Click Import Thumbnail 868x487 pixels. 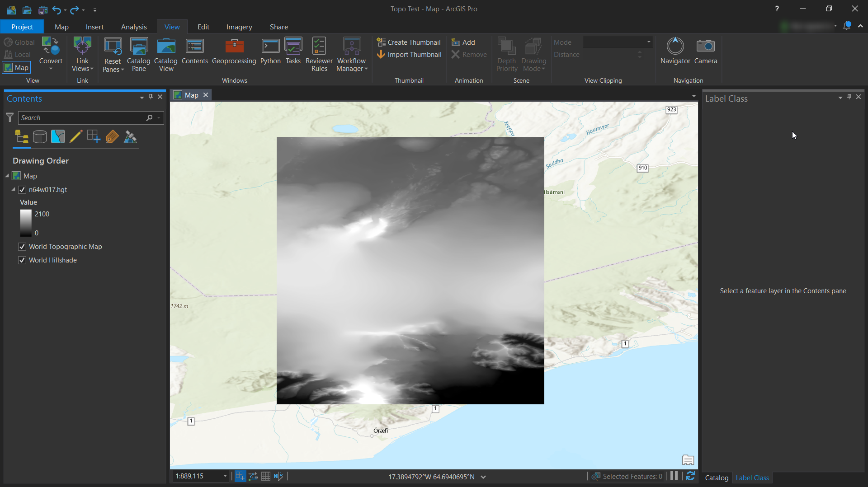coord(409,54)
